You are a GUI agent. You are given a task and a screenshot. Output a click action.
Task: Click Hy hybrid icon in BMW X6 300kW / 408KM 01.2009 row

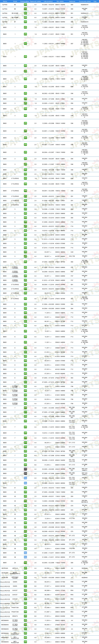point(25,553)
